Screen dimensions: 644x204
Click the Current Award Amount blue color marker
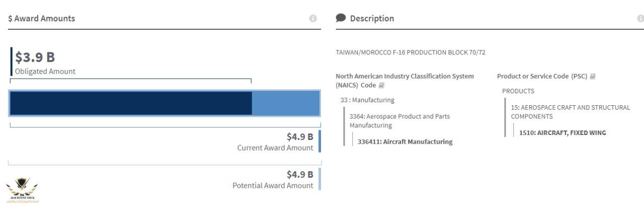[x=320, y=141]
